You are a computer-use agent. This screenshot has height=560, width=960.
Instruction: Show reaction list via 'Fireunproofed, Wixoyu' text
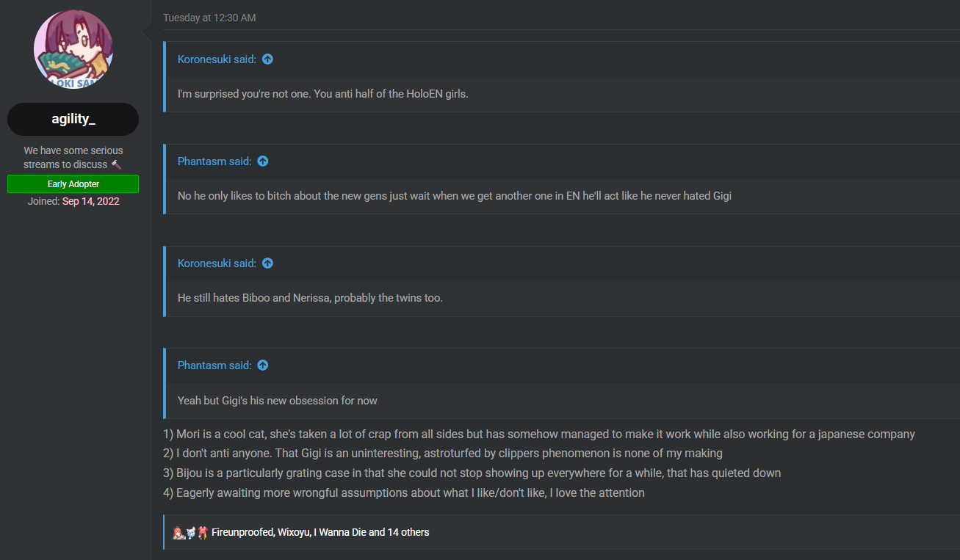click(x=320, y=532)
